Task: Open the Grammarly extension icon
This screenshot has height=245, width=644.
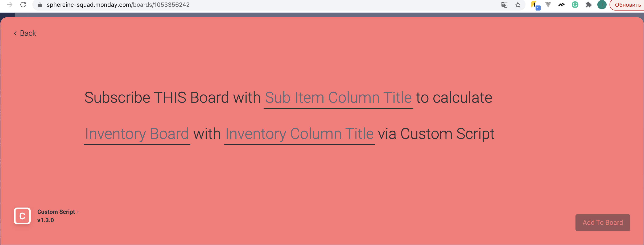Action: (x=575, y=5)
